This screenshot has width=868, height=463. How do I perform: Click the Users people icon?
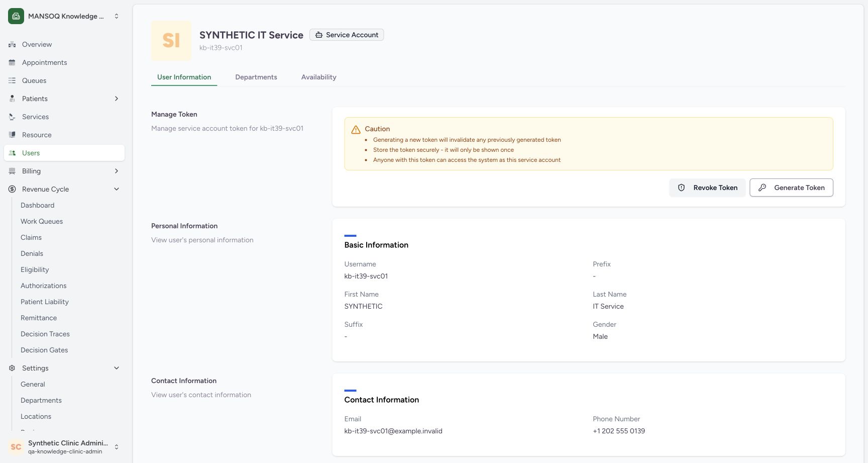[x=12, y=153]
